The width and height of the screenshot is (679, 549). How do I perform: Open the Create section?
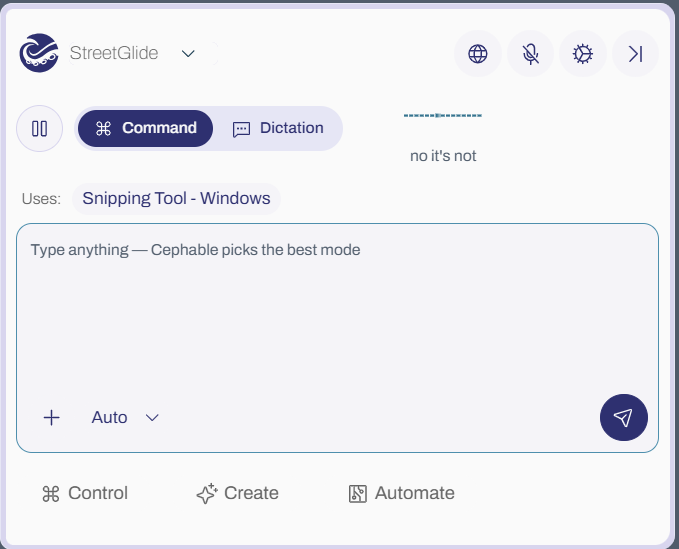237,493
